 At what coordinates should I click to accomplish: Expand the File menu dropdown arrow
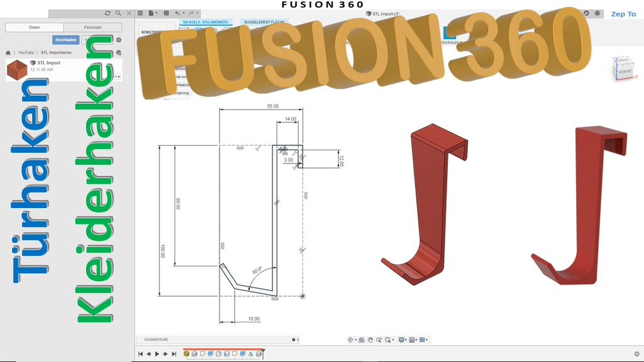(157, 13)
